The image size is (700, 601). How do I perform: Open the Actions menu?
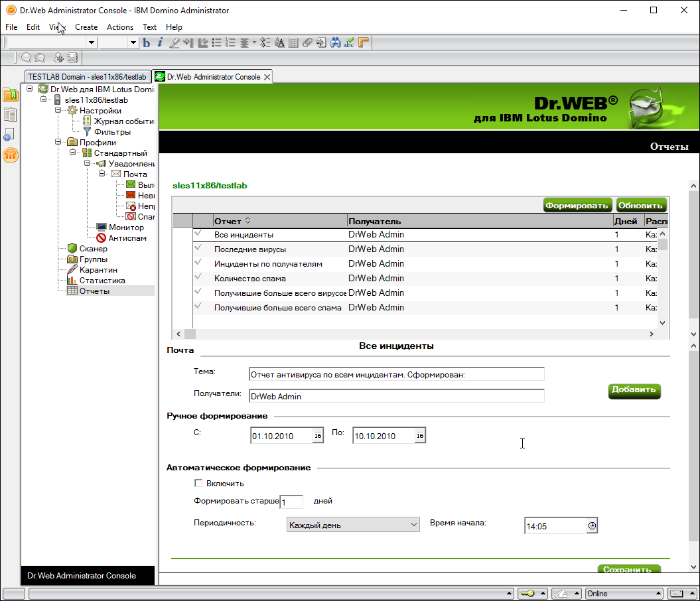pyautogui.click(x=119, y=27)
